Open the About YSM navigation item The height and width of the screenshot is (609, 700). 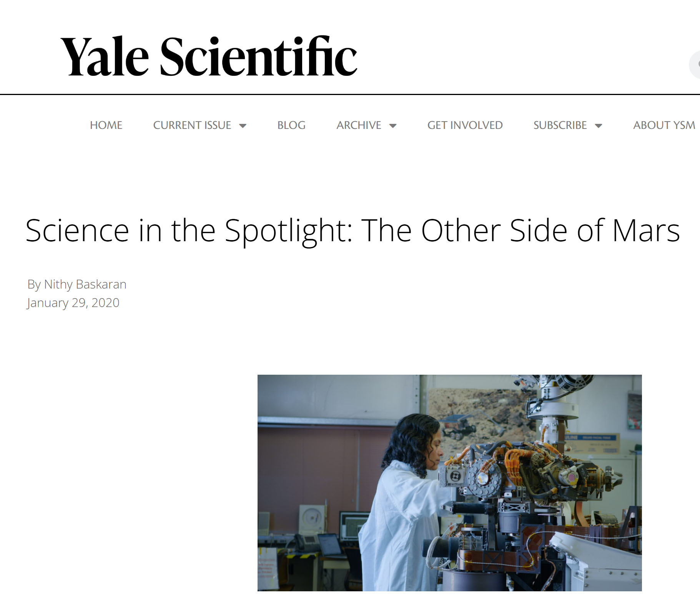(x=664, y=125)
